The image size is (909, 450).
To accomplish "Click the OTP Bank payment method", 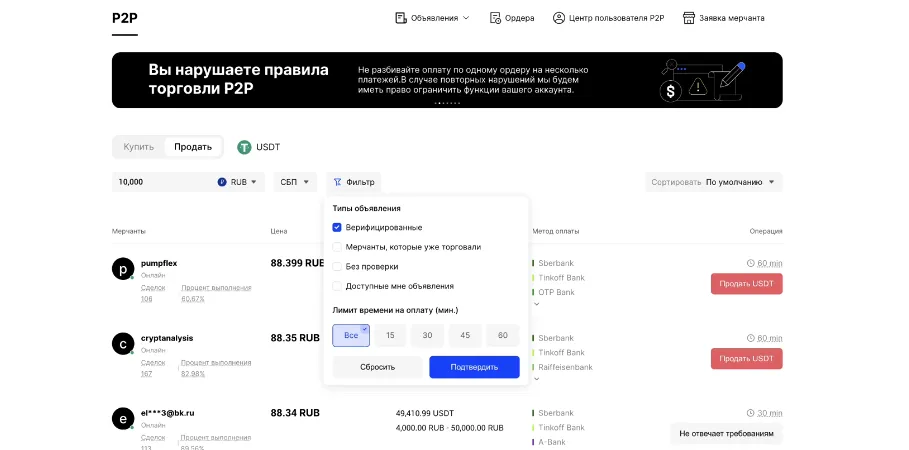I will coord(557,292).
